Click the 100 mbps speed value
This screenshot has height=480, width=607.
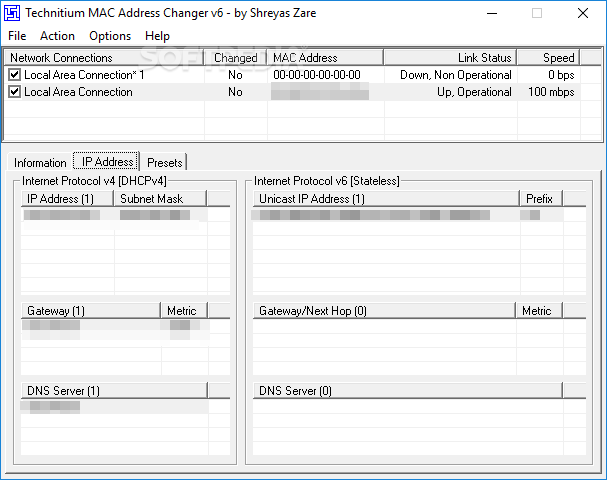(x=551, y=92)
